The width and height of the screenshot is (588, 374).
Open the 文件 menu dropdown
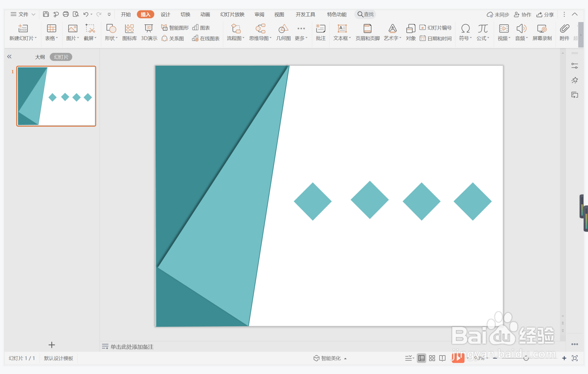23,14
